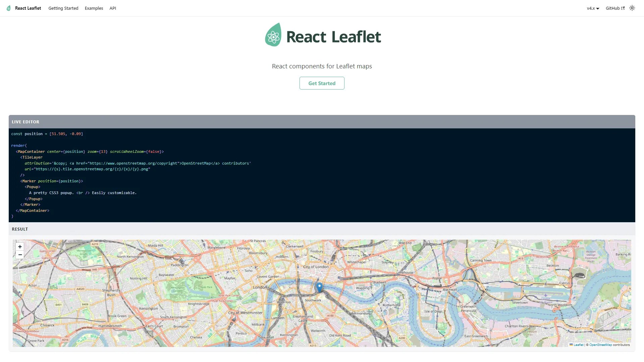Click the 'Hammersmith' map label

point(110,326)
